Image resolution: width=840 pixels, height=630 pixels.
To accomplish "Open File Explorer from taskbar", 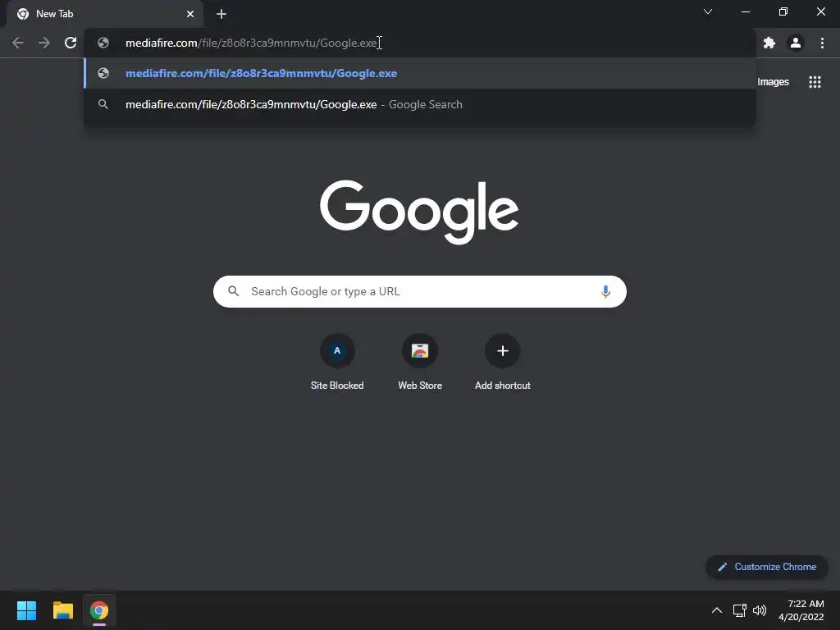I will tap(62, 610).
